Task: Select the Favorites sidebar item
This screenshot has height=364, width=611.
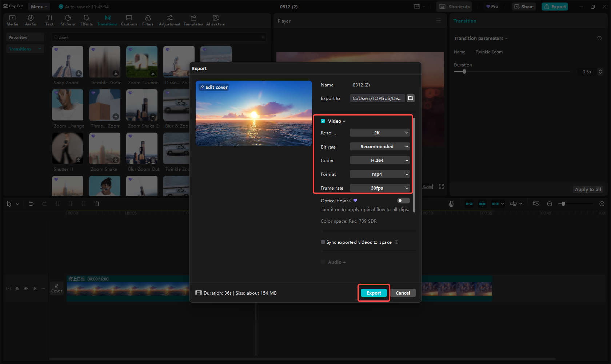Action: coord(25,37)
